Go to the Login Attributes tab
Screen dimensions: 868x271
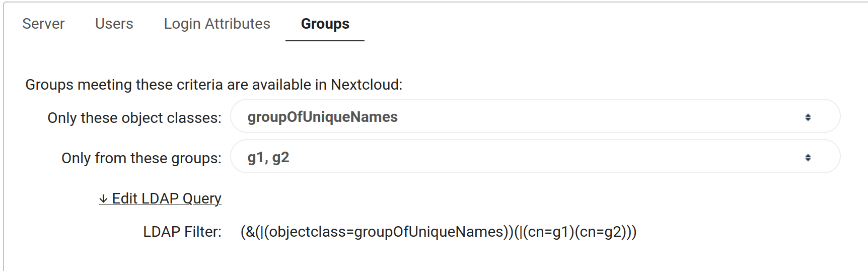click(x=217, y=24)
